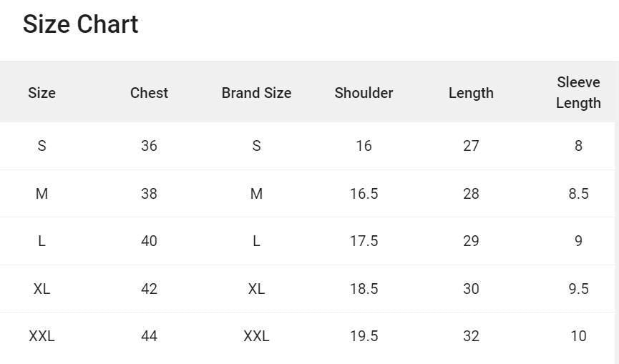The image size is (619, 364).
Task: Select chest value 36
Action: click(150, 146)
